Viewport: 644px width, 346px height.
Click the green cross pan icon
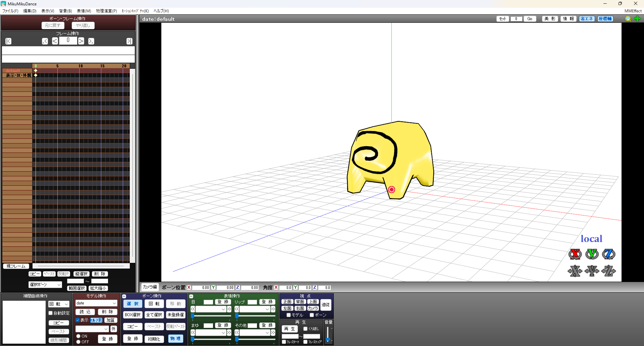(637, 19)
